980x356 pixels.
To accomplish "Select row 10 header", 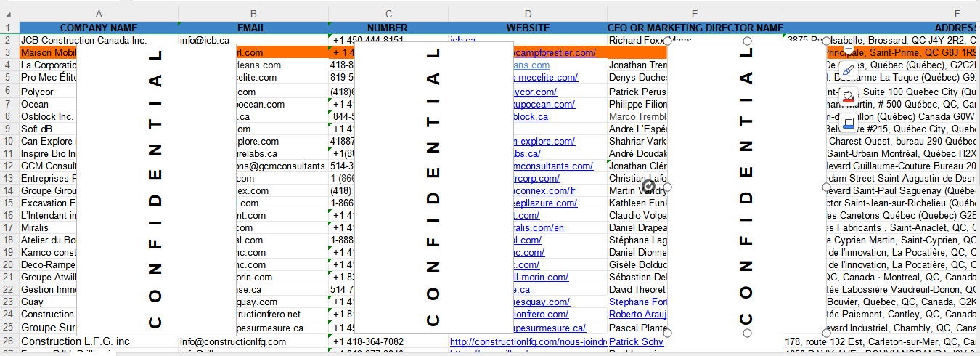I will pyautogui.click(x=9, y=141).
